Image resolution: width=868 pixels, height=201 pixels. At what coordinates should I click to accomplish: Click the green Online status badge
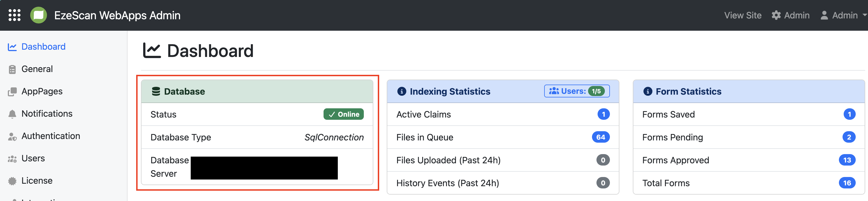coord(343,114)
